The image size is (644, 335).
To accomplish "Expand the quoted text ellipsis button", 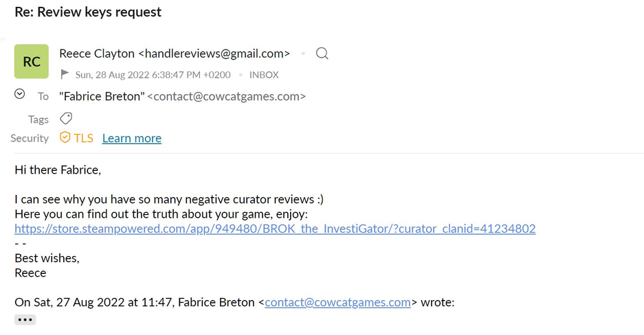I will pyautogui.click(x=25, y=320).
